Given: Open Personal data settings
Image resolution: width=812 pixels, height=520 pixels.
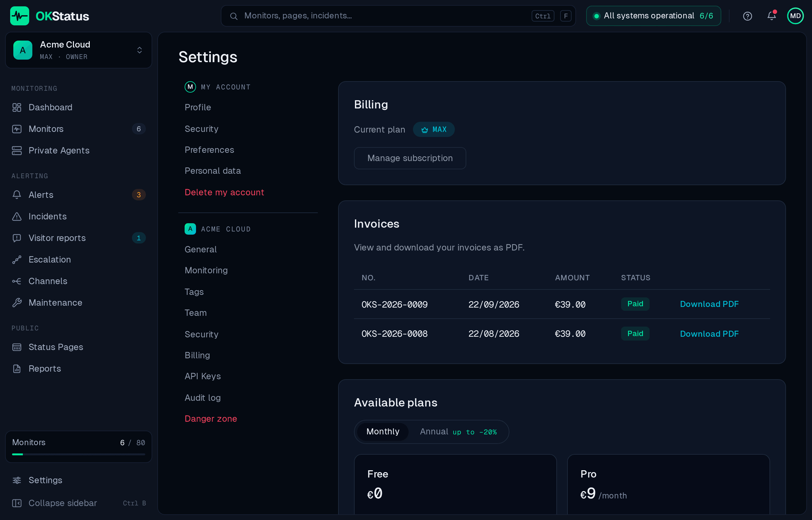Looking at the screenshot, I should tap(213, 171).
